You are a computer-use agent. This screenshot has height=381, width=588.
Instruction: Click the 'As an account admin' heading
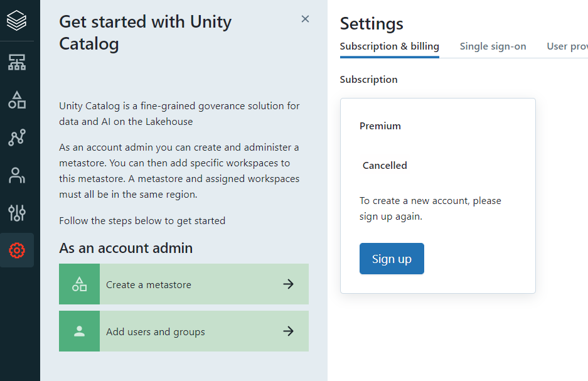click(x=126, y=249)
